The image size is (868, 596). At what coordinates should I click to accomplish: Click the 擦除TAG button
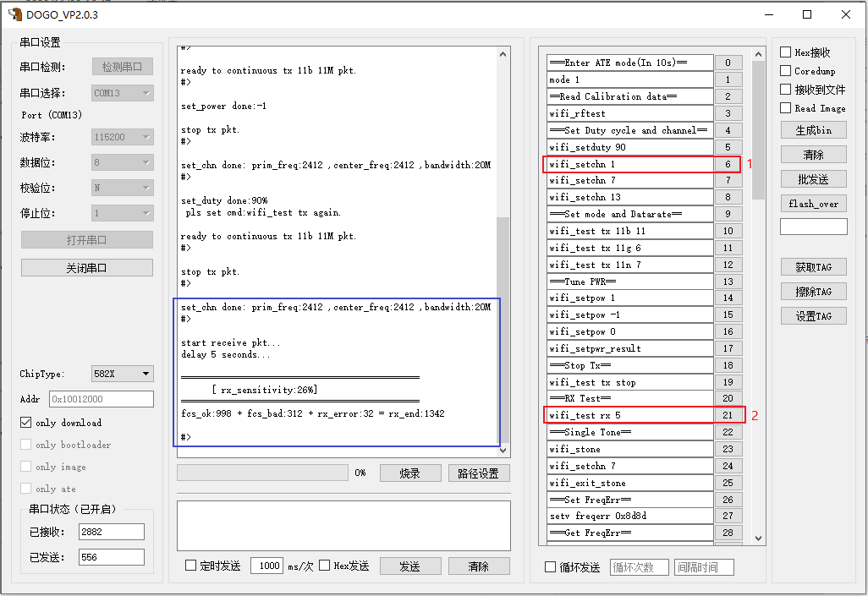814,292
